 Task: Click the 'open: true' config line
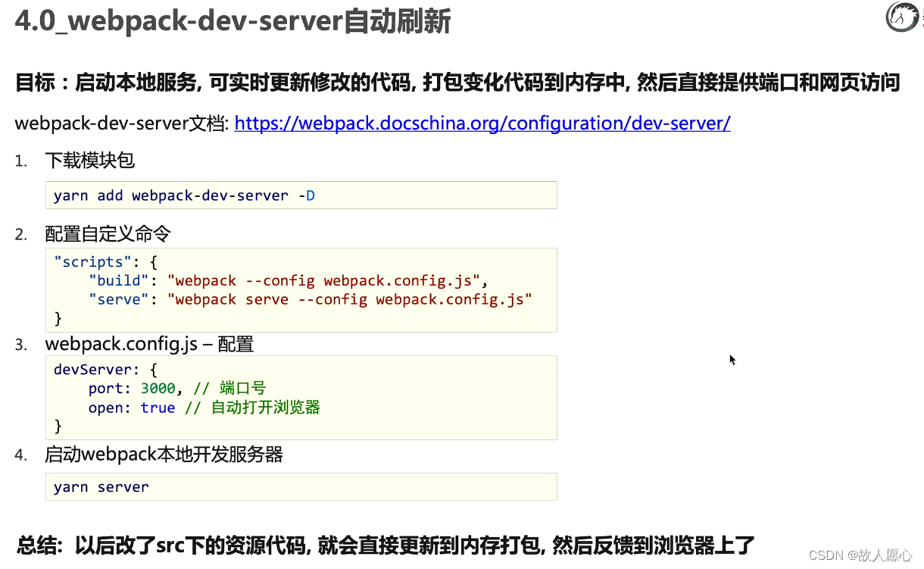coord(204,408)
